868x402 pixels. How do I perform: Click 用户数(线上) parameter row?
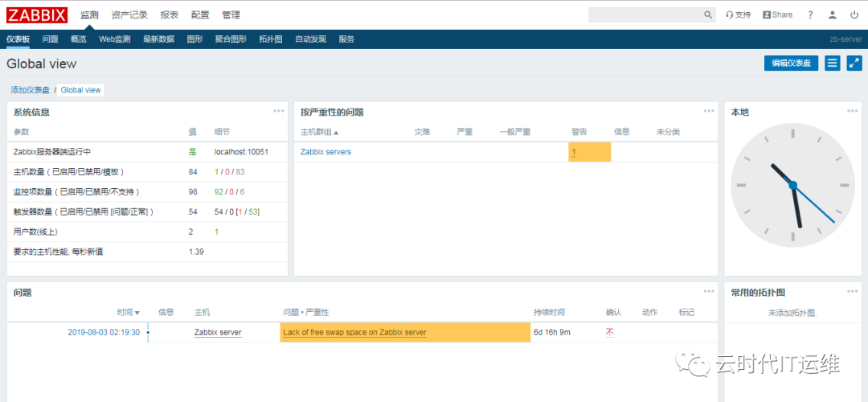click(x=147, y=232)
